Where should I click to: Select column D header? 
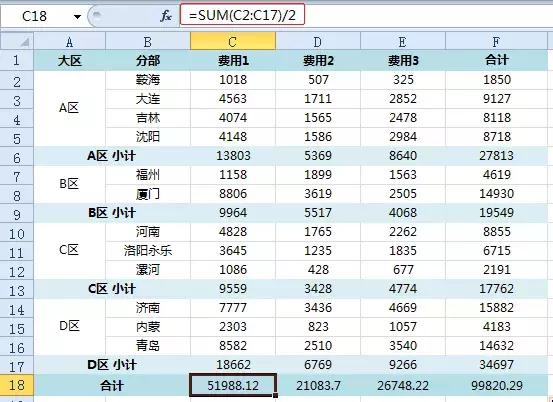pyautogui.click(x=318, y=41)
